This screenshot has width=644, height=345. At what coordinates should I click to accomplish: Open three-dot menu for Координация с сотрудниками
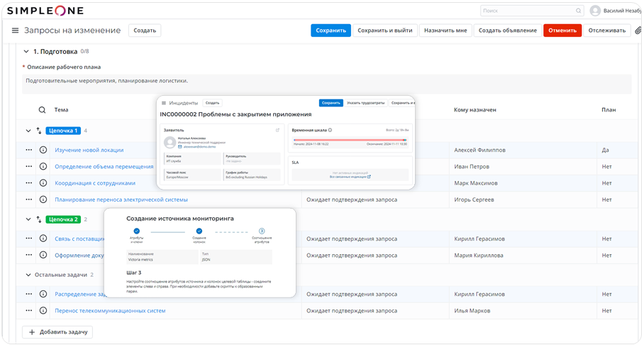[29, 183]
